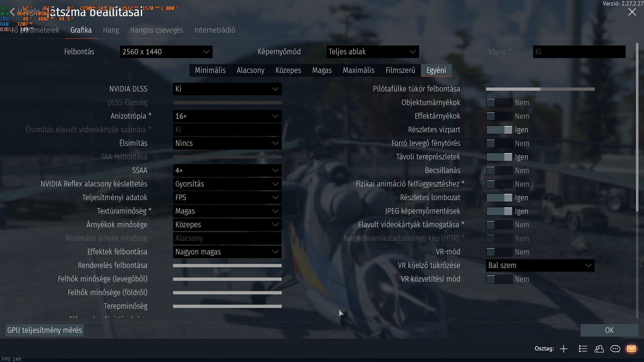Open the Textúraminőség dropdown
The width and height of the screenshot is (644, 362).
point(227,211)
